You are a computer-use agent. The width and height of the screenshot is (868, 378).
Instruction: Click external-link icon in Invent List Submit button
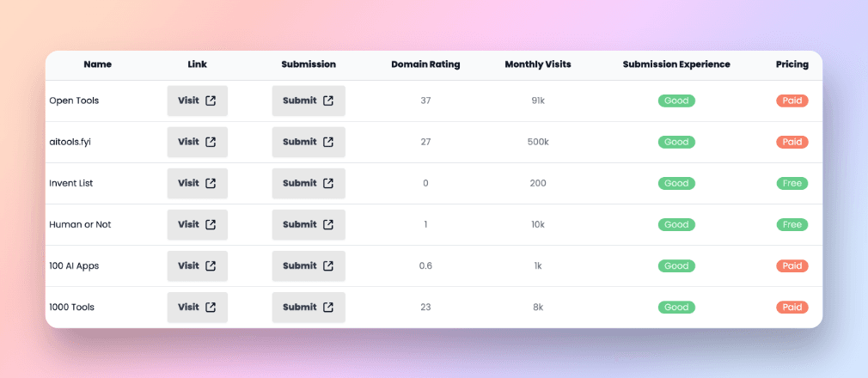pyautogui.click(x=328, y=183)
